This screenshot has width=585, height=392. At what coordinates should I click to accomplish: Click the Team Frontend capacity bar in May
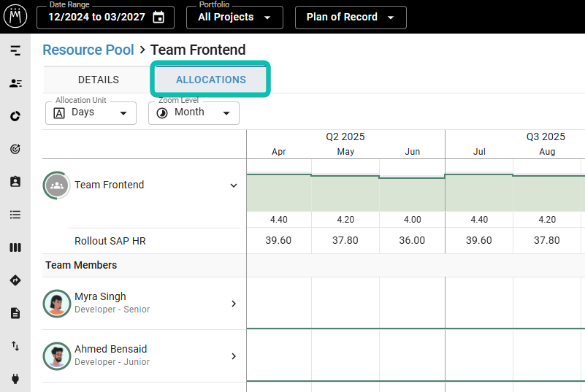click(345, 193)
